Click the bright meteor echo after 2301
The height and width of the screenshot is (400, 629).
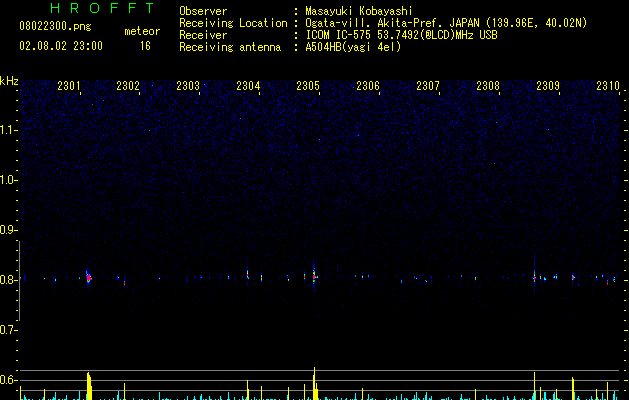point(89,277)
